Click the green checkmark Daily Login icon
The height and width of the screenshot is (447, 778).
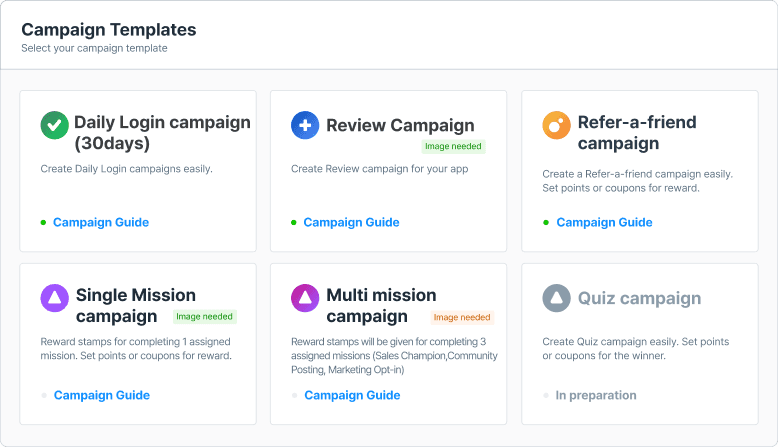54,125
